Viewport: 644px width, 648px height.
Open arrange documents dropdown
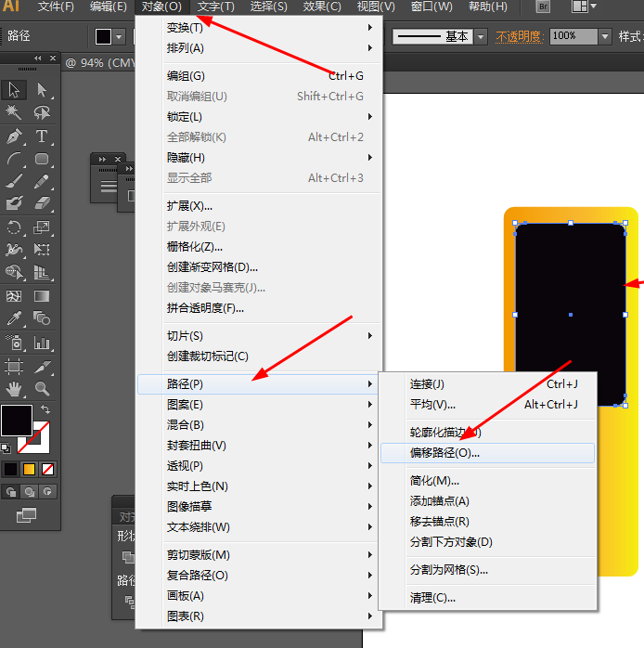pyautogui.click(x=584, y=6)
